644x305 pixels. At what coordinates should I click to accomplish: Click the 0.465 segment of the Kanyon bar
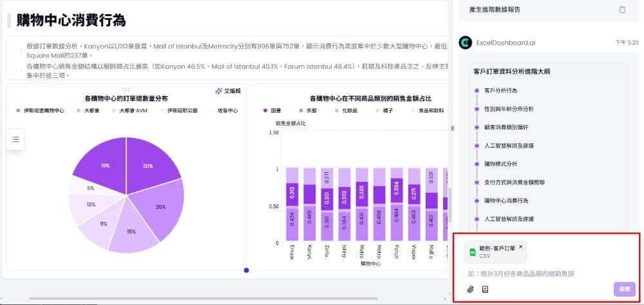click(x=309, y=222)
